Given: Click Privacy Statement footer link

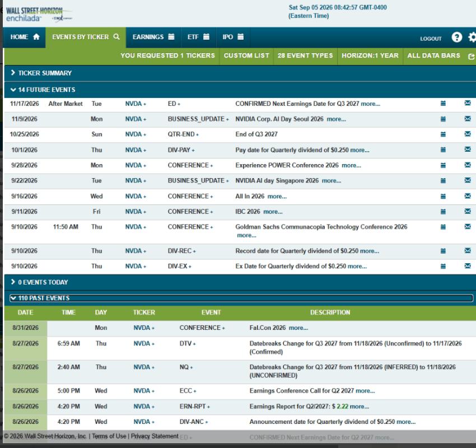Looking at the screenshot, I should pyautogui.click(x=155, y=436).
